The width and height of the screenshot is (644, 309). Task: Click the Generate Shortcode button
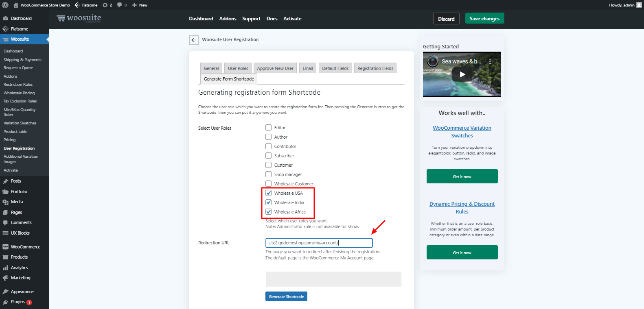coord(286,296)
